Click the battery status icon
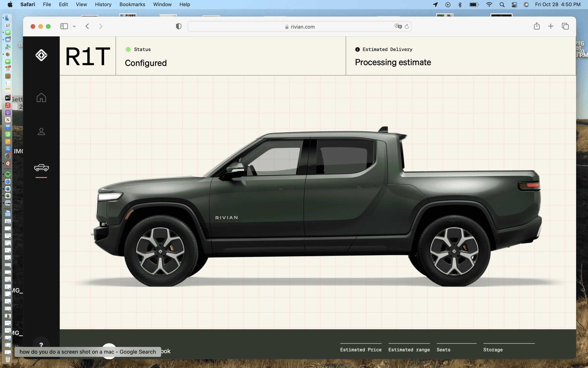This screenshot has width=588, height=368. (x=474, y=4)
